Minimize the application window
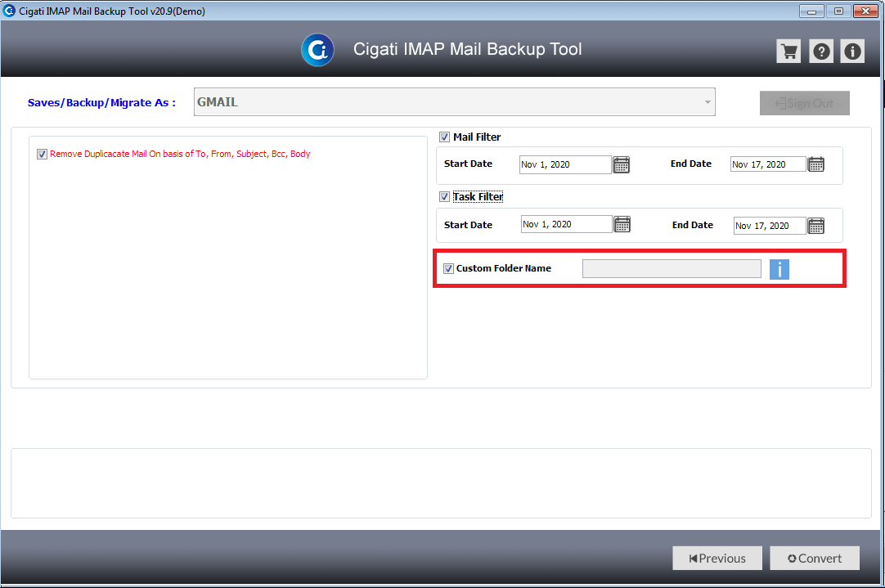This screenshot has height=588, width=885. click(x=811, y=11)
